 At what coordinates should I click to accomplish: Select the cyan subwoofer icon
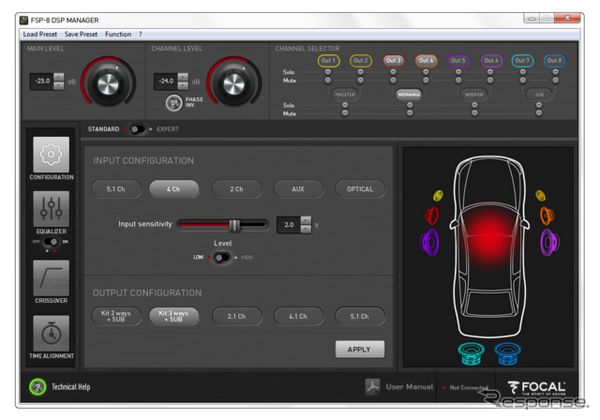tap(471, 354)
